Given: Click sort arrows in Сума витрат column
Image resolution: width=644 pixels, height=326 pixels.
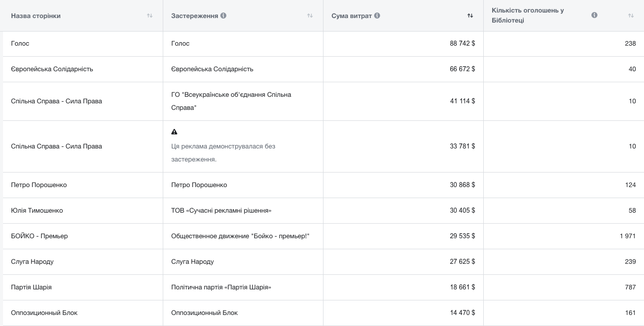Looking at the screenshot, I should [470, 16].
